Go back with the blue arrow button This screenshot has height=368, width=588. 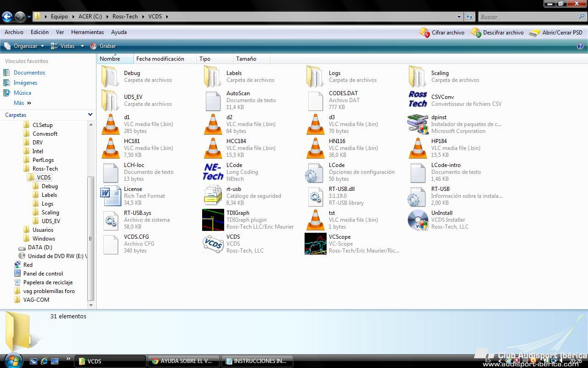7,17
